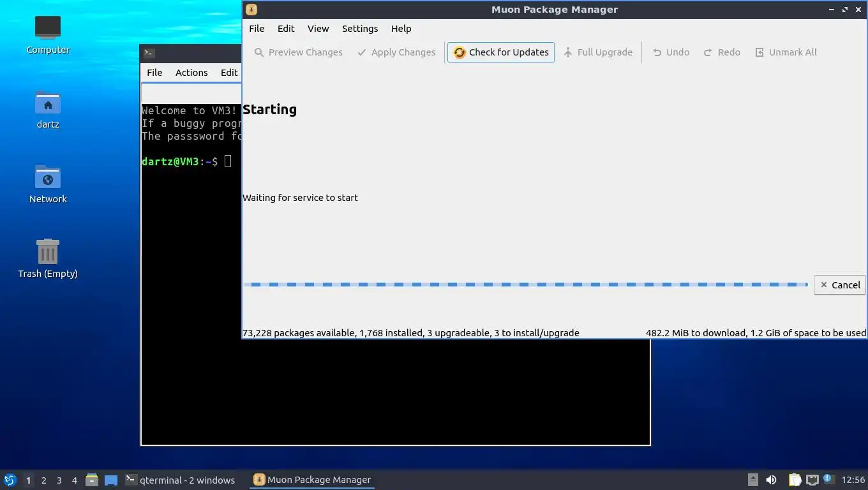The width and height of the screenshot is (868, 490).
Task: Open the View menu in Muon
Action: coord(318,29)
